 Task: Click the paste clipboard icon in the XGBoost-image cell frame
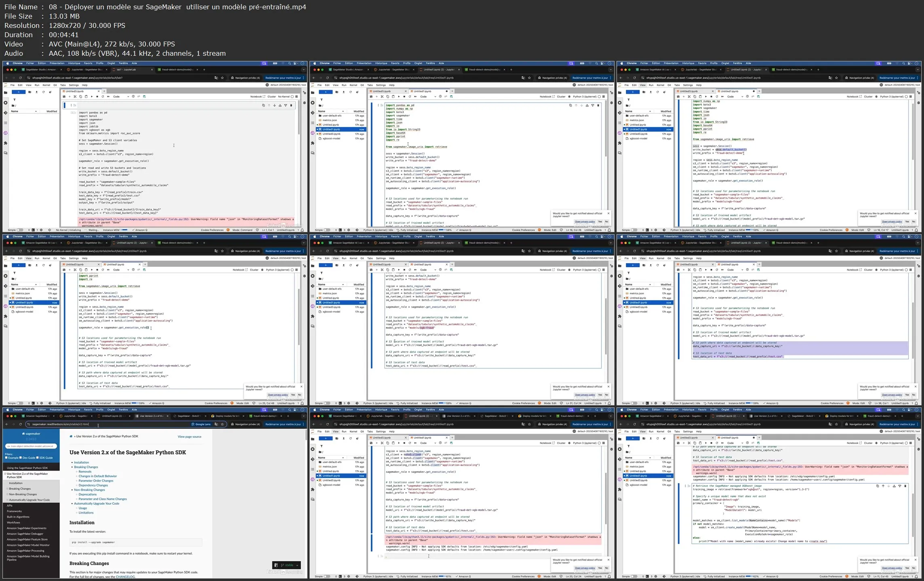click(x=700, y=443)
